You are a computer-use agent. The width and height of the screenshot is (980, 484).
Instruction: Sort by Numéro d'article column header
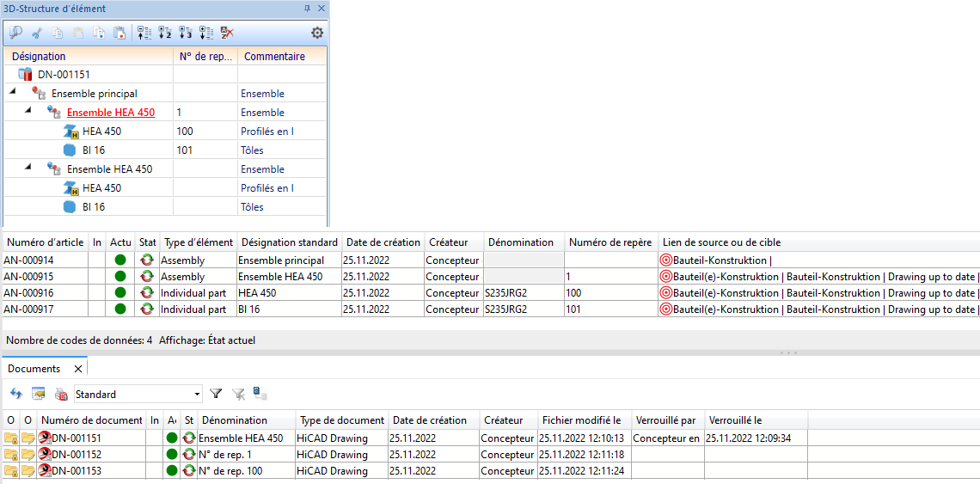pos(43,242)
